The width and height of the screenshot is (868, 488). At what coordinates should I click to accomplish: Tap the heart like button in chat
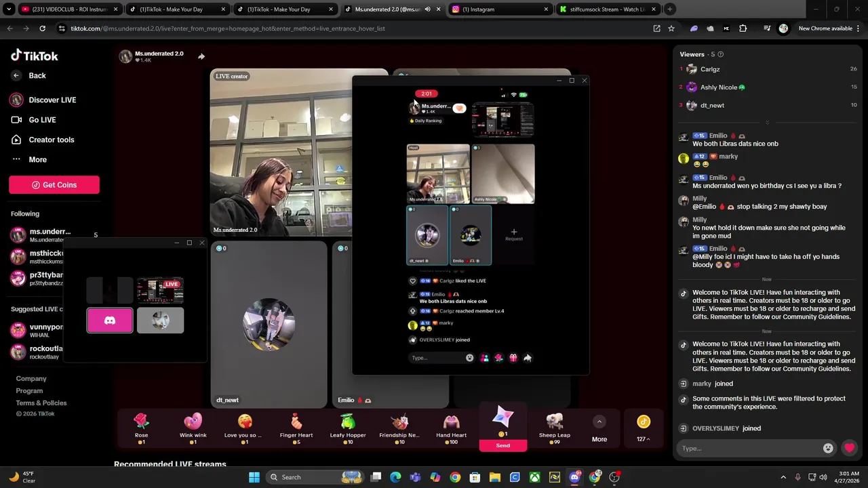(849, 448)
